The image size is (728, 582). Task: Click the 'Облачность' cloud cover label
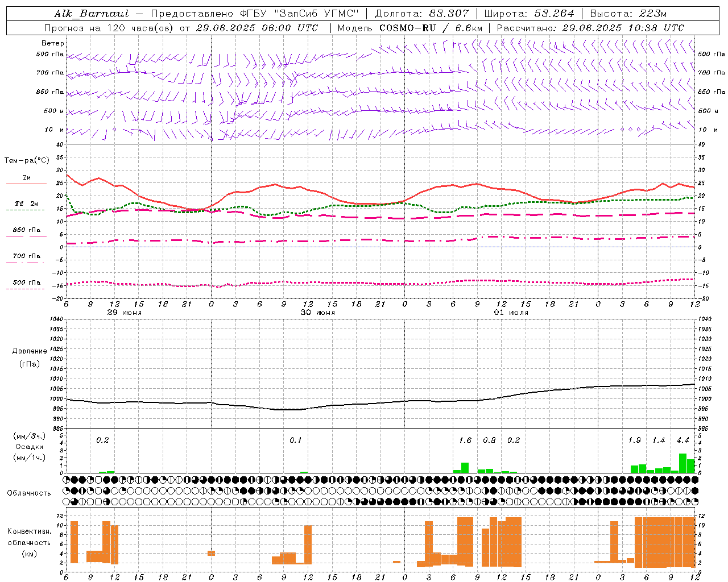(29, 493)
